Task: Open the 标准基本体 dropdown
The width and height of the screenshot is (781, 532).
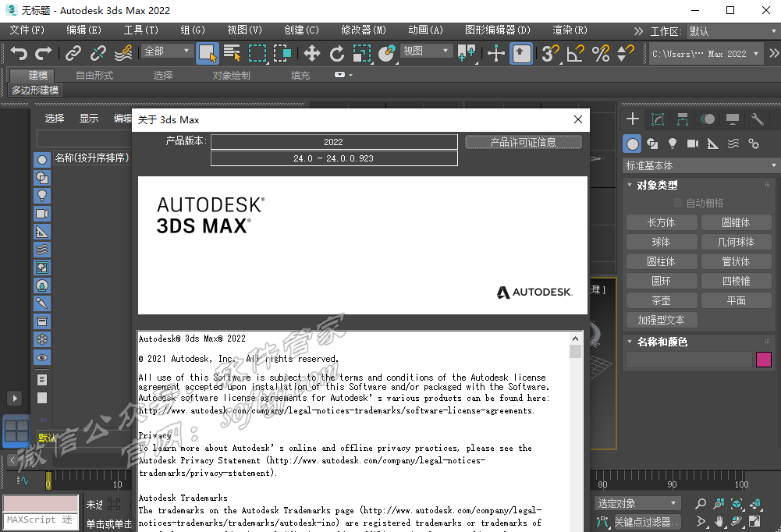Action: tap(701, 165)
